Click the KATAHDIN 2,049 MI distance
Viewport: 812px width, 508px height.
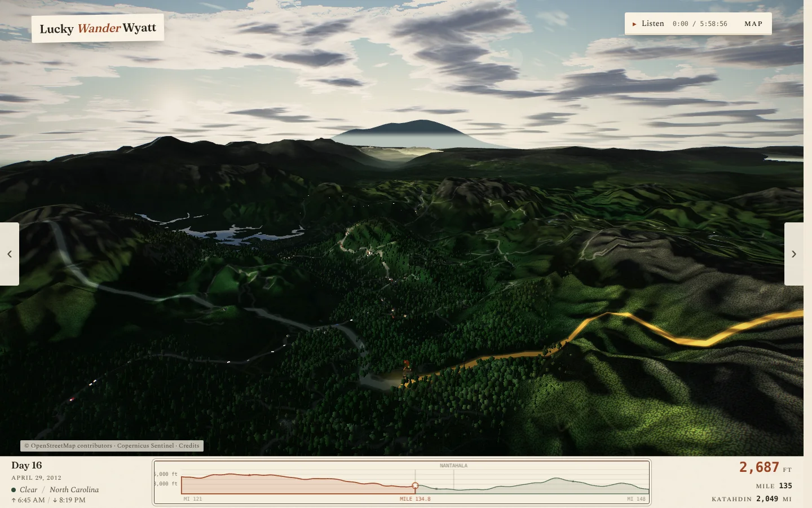752,499
